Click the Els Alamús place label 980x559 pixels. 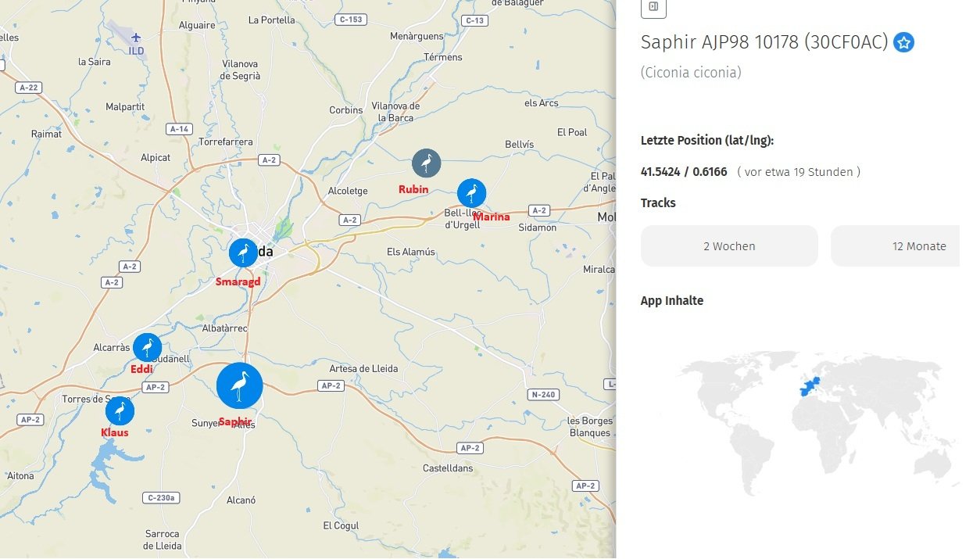411,252
